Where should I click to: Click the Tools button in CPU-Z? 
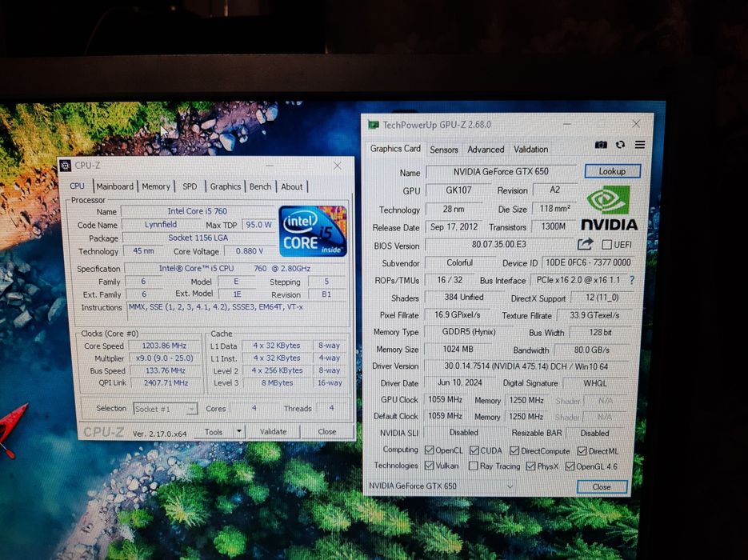click(x=214, y=432)
